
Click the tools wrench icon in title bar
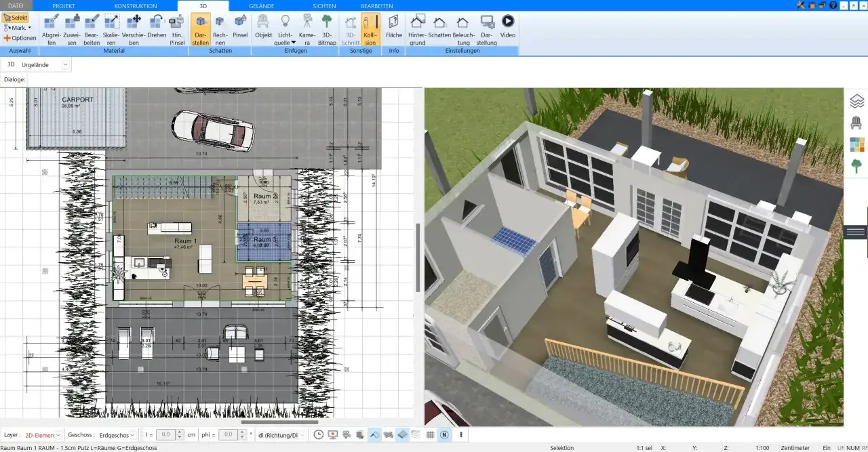point(801,5)
